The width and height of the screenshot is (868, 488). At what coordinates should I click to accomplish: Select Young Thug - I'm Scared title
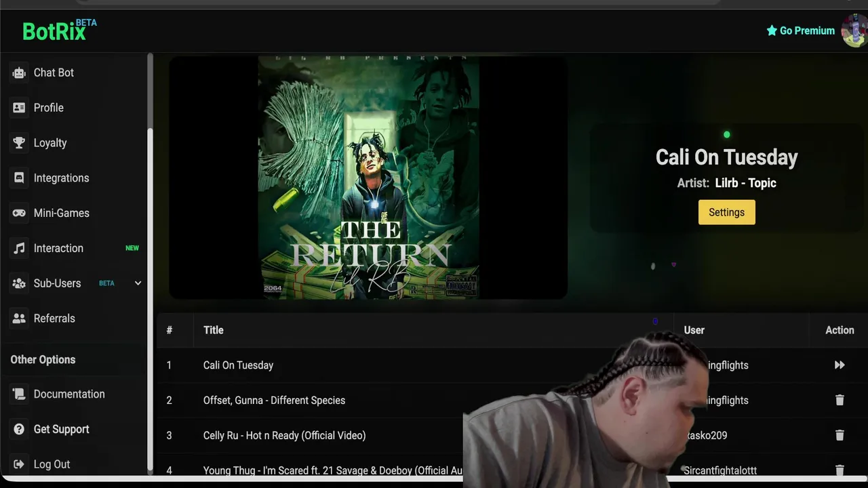point(333,470)
